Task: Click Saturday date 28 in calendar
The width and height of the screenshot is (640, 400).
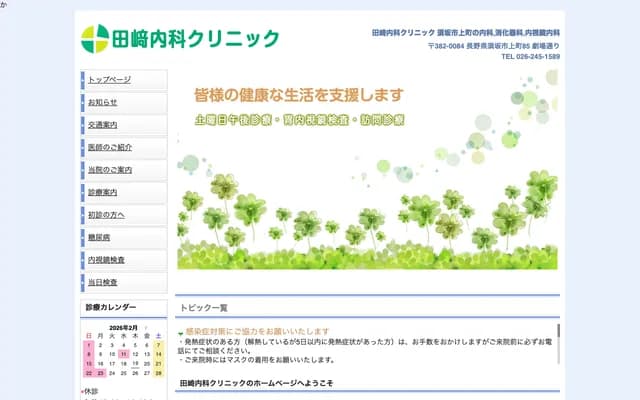Action: point(159,373)
